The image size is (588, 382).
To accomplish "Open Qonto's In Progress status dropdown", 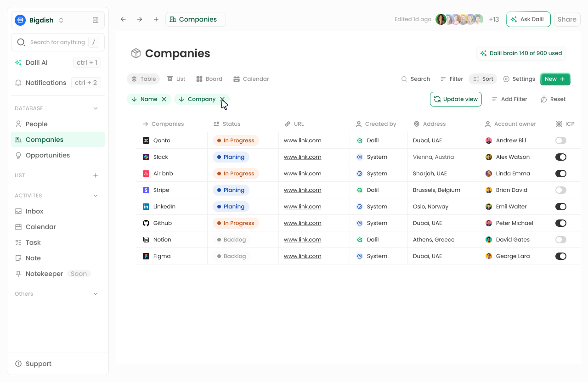I will 236,140.
